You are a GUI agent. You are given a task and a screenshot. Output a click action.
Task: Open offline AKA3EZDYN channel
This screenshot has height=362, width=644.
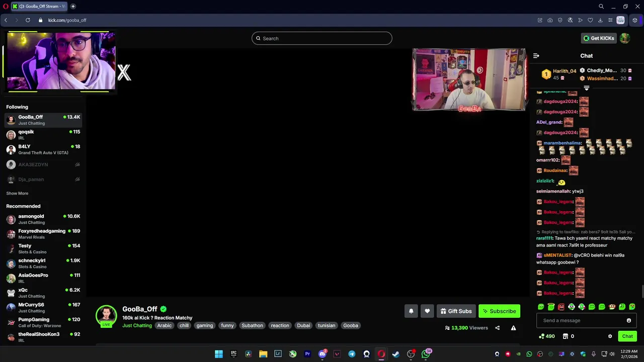tap(43, 164)
